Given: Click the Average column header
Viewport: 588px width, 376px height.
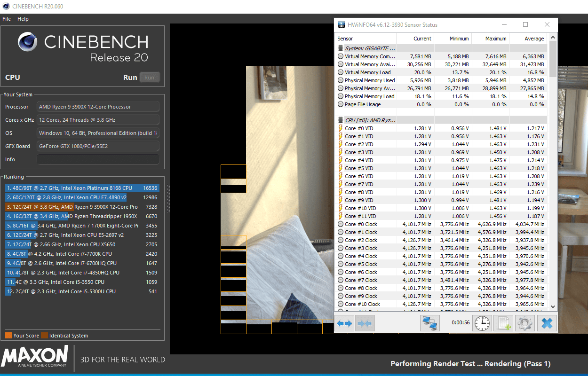Looking at the screenshot, I should [x=528, y=39].
